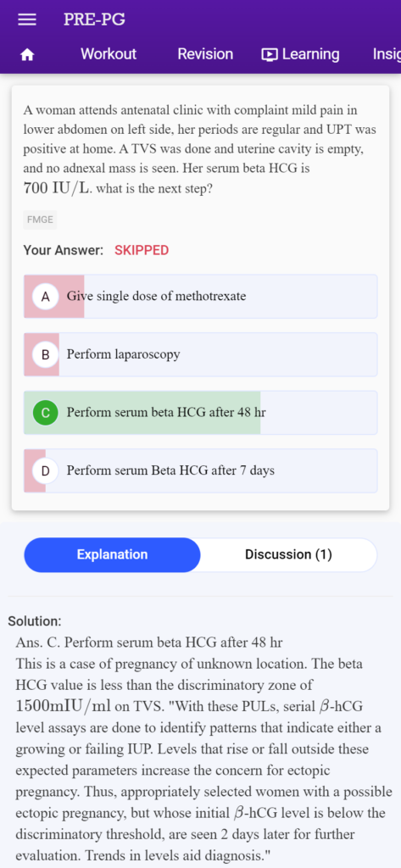Choose 'Give single dose of methotrexate' answer

(200, 296)
